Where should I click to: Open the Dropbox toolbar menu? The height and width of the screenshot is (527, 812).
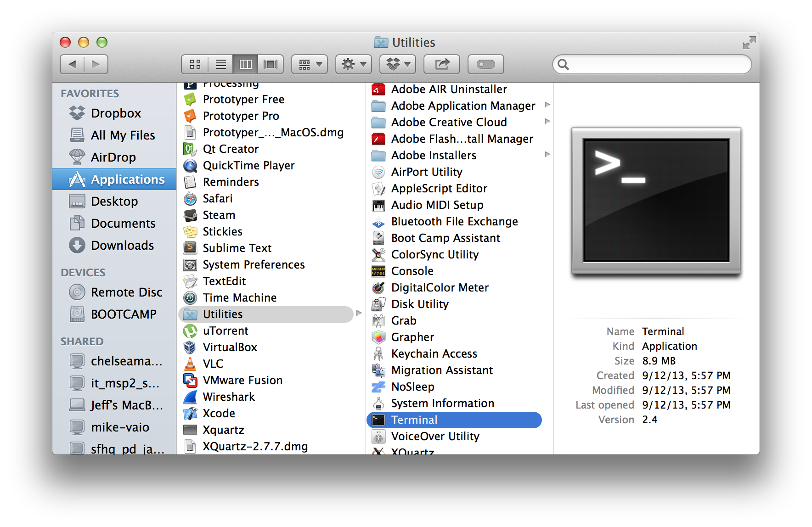point(398,64)
